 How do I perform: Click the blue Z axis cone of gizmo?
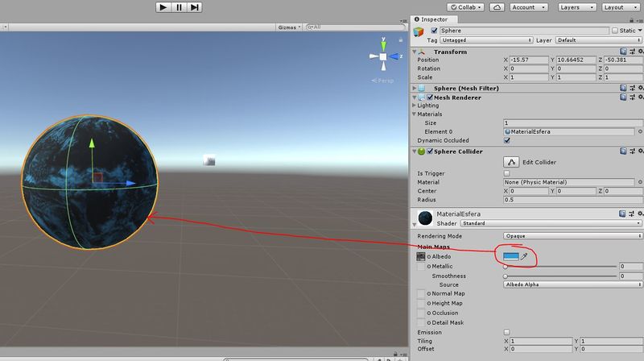coord(395,56)
